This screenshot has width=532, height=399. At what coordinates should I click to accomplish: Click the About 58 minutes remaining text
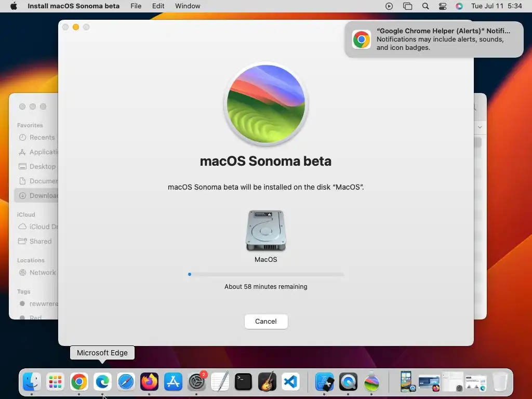click(265, 287)
